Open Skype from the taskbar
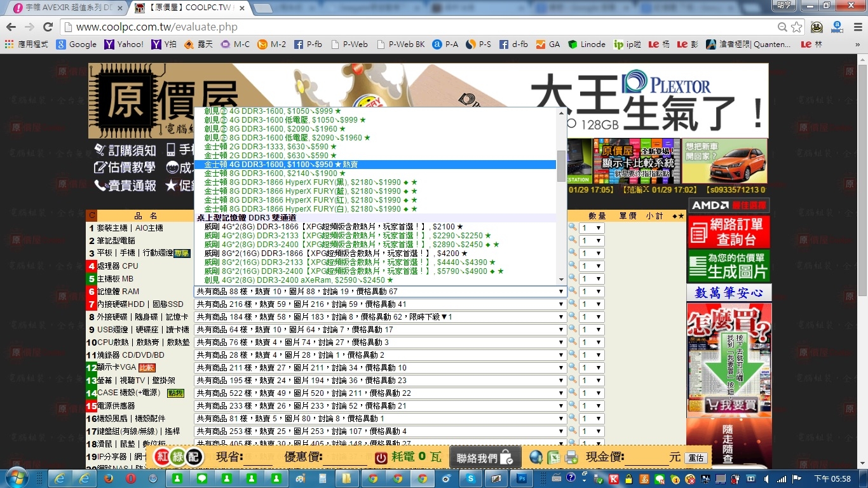This screenshot has height=488, width=868. click(x=471, y=478)
